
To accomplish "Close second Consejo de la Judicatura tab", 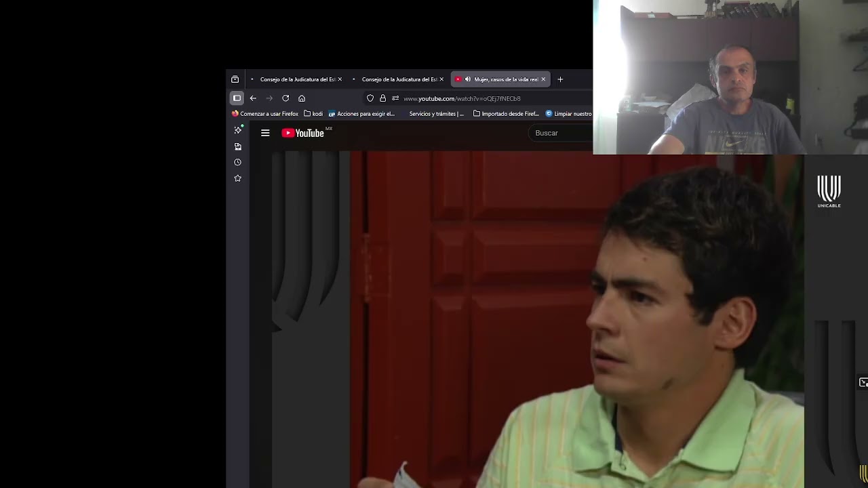I will (441, 79).
